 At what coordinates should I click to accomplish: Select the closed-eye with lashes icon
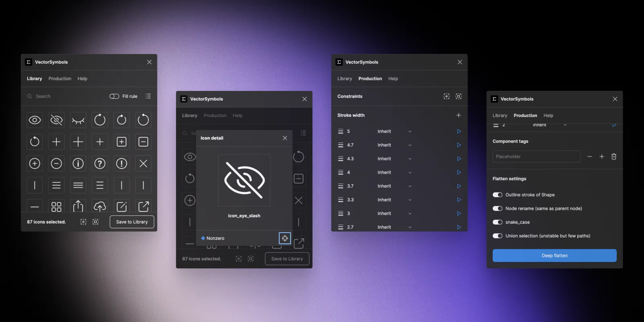[78, 120]
